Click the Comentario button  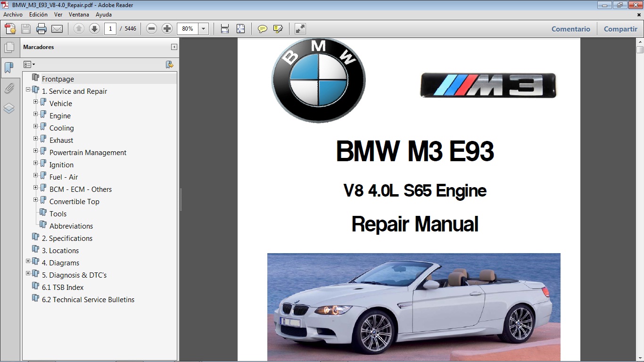tap(570, 29)
